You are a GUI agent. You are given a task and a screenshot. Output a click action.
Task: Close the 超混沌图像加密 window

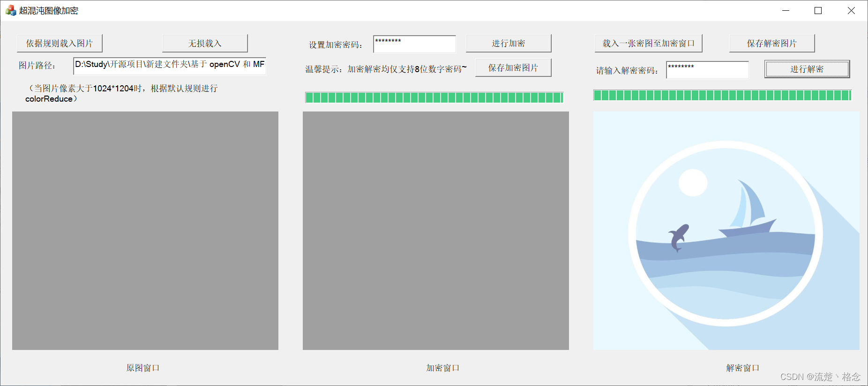851,10
